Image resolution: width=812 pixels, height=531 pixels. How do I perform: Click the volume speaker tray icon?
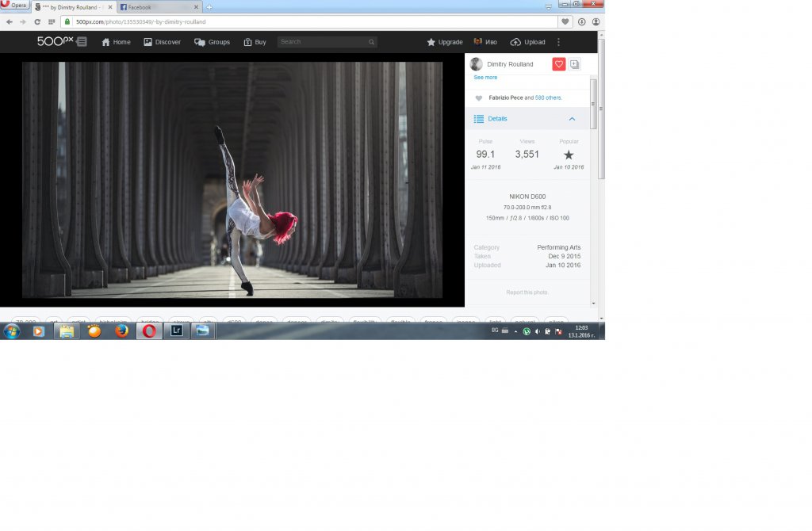click(x=537, y=332)
